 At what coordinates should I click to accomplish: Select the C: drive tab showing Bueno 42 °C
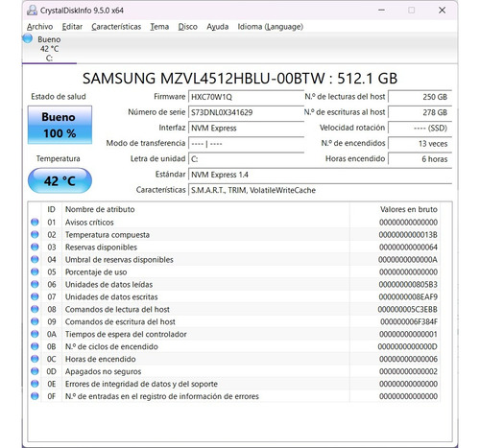49,49
